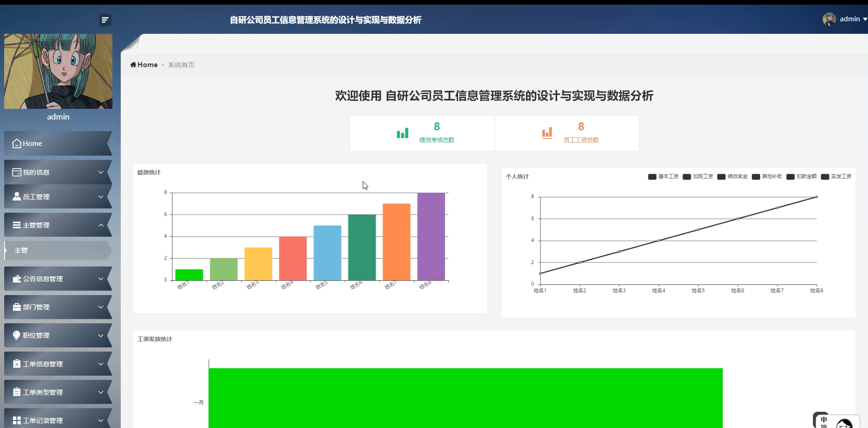Screen dimensions: 868x428
Task: Click the hamburger menu icon in the header
Action: coord(105,20)
